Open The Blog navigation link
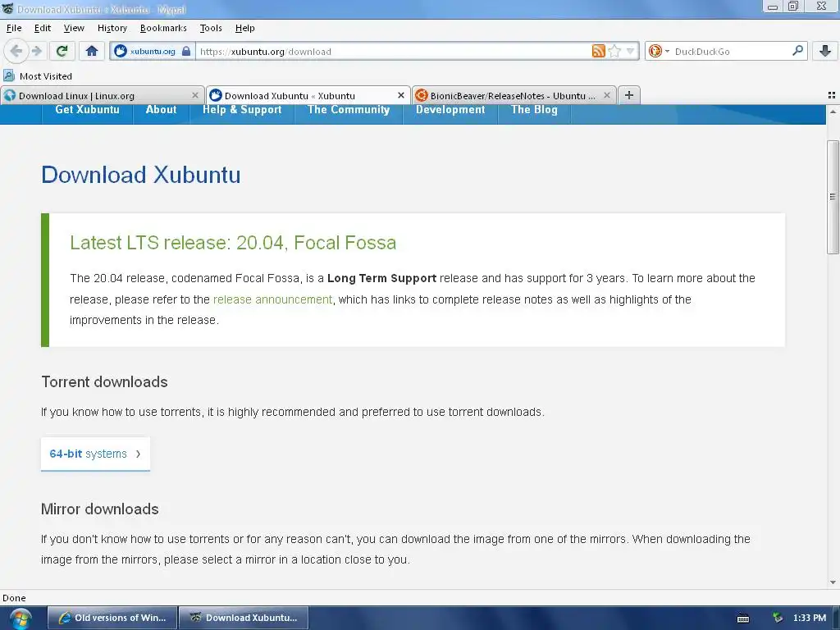Viewport: 840px width, 630px height. click(x=534, y=110)
